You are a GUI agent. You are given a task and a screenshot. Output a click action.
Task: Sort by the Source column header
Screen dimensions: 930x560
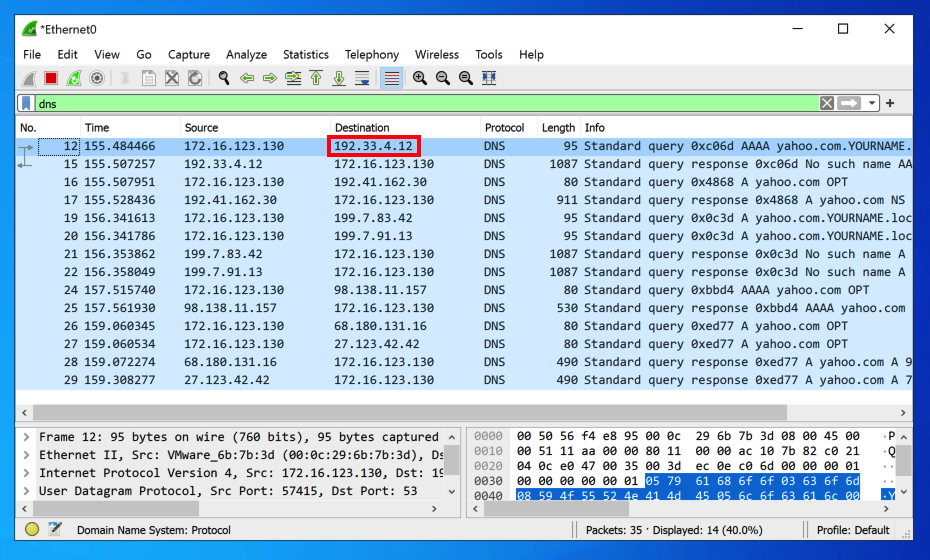click(x=255, y=128)
